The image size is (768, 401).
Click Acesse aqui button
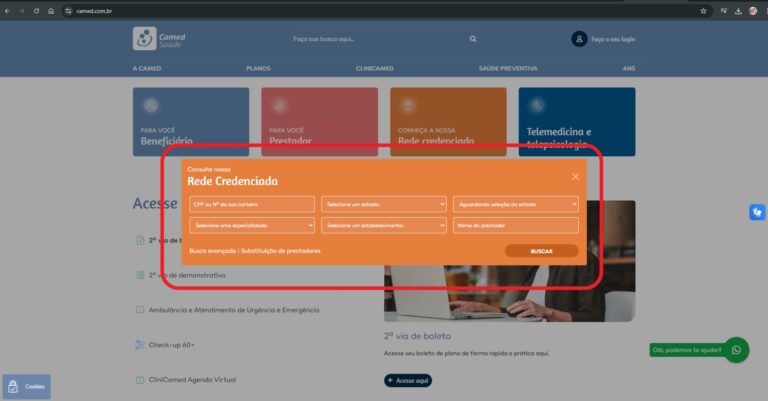click(408, 380)
